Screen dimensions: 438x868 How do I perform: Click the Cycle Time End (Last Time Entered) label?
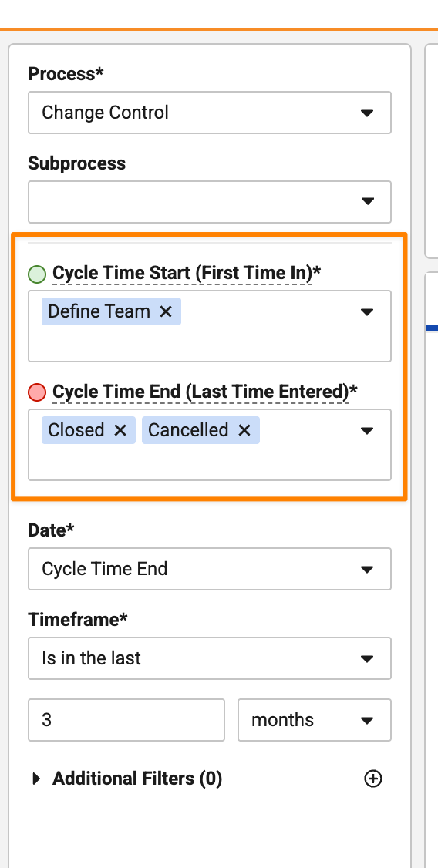(204, 392)
